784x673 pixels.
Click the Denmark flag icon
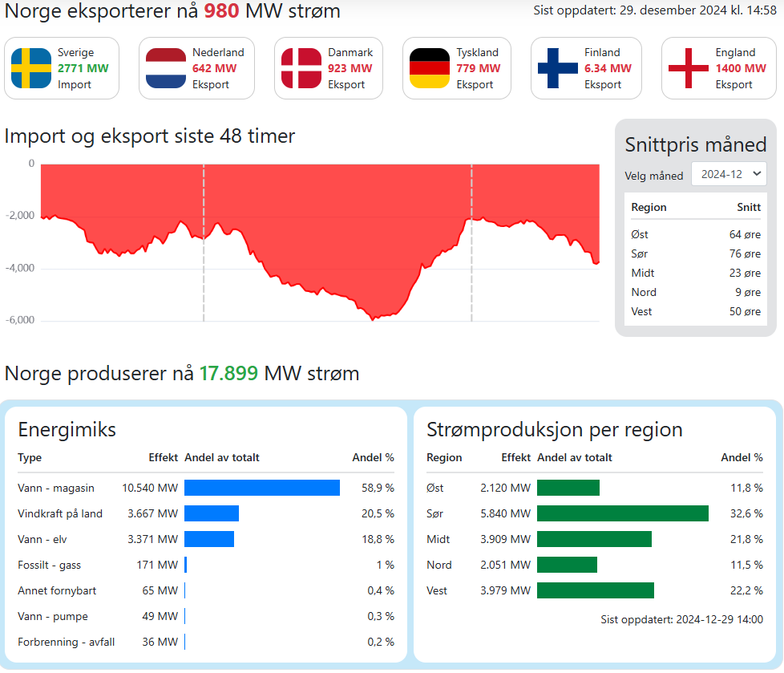(301, 68)
